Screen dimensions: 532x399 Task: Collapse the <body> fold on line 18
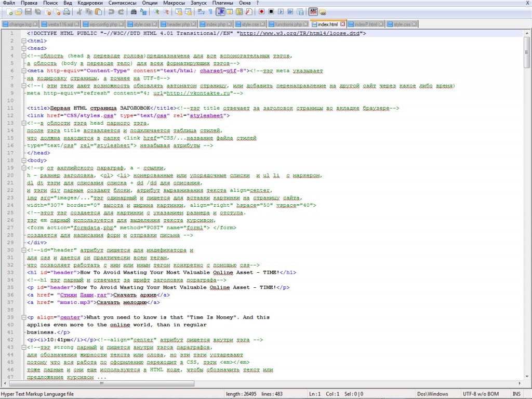coord(24,160)
